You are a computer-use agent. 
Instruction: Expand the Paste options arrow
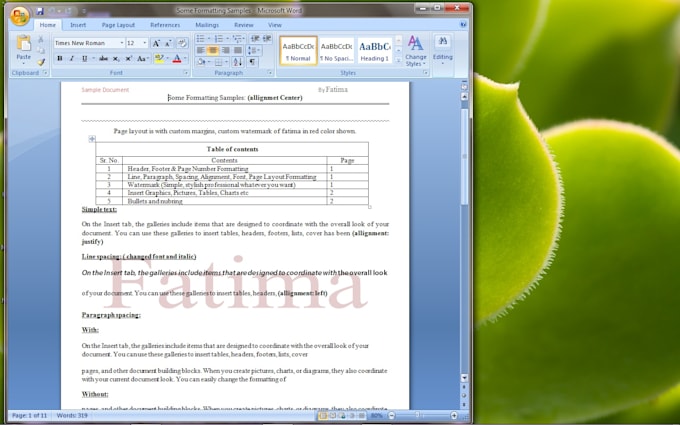click(x=24, y=63)
